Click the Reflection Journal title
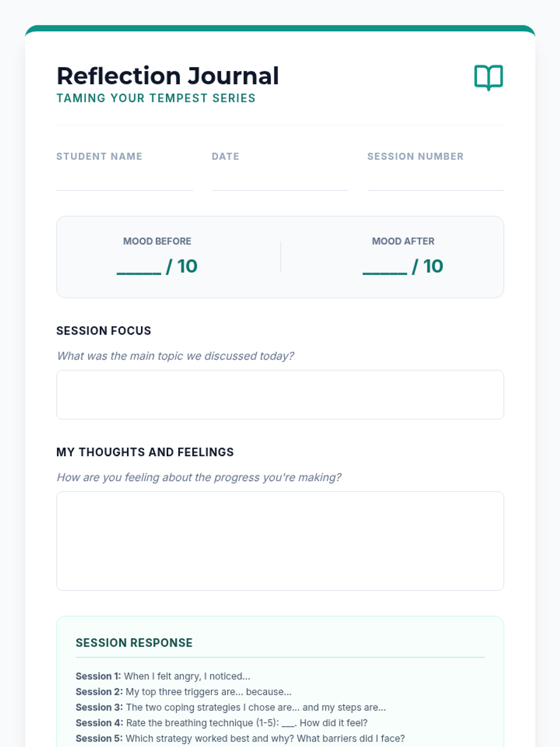 (168, 76)
